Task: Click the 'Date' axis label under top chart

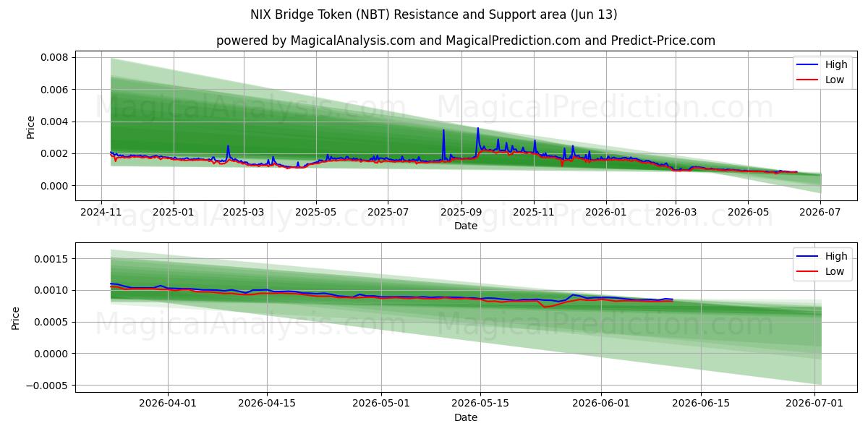Action: (x=466, y=226)
